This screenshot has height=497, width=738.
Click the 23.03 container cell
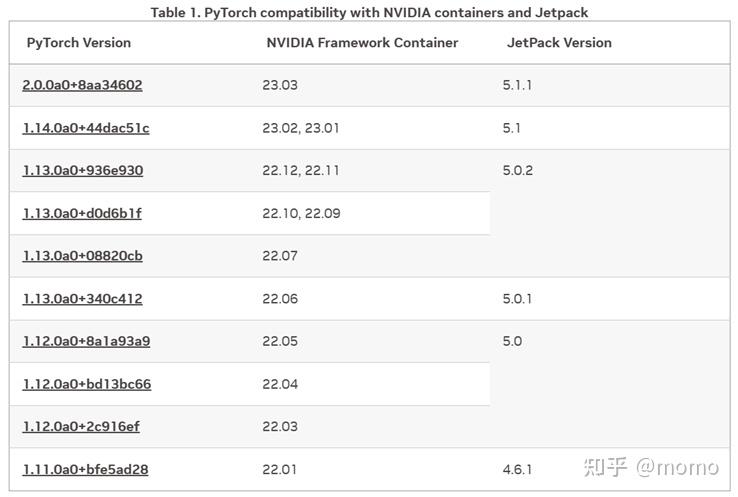pos(280,85)
